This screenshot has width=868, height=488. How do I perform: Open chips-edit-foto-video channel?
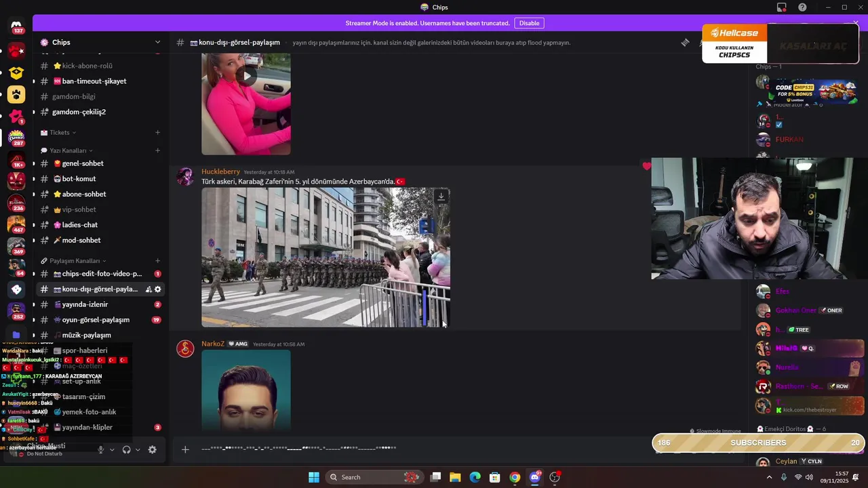(x=100, y=274)
